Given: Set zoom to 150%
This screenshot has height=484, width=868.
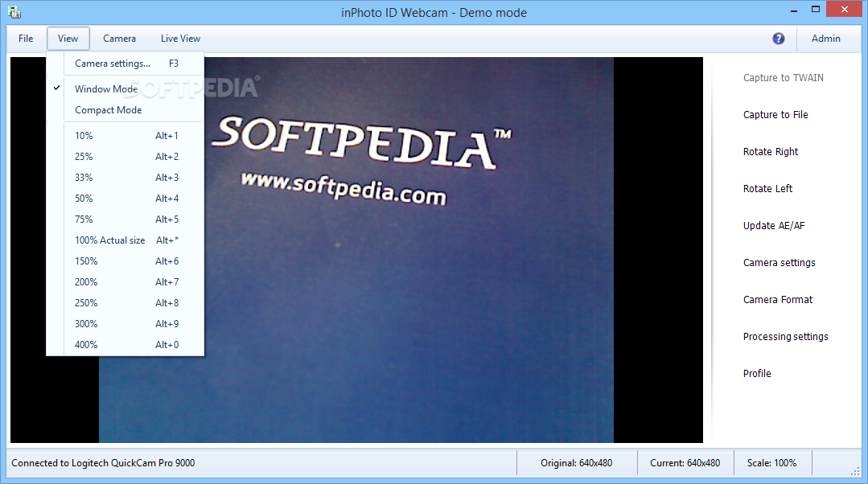Looking at the screenshot, I should [125, 261].
